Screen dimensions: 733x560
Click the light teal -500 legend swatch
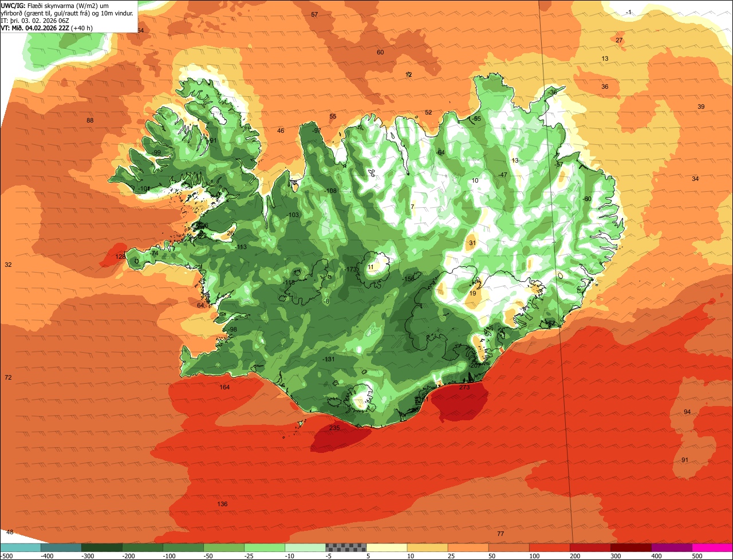coord(20,547)
